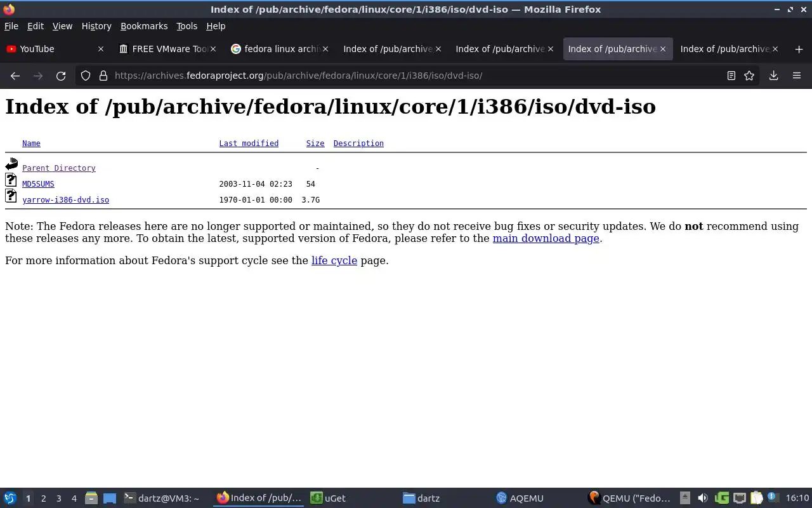The height and width of the screenshot is (508, 812).
Task: Close the fedora linux archive tab
Action: (325, 49)
